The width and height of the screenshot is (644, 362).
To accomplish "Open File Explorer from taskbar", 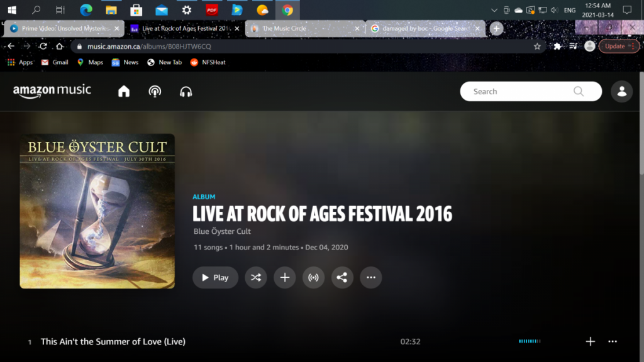I will click(111, 10).
